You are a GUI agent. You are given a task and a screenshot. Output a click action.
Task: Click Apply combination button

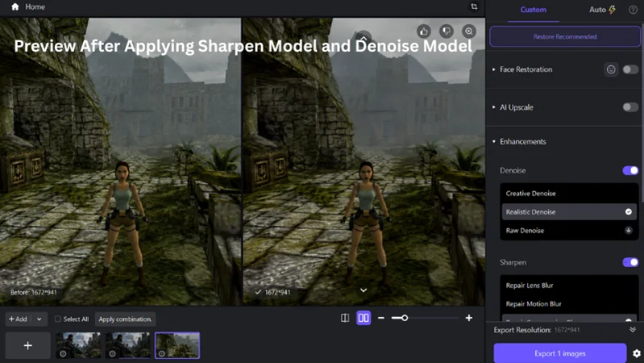(125, 319)
